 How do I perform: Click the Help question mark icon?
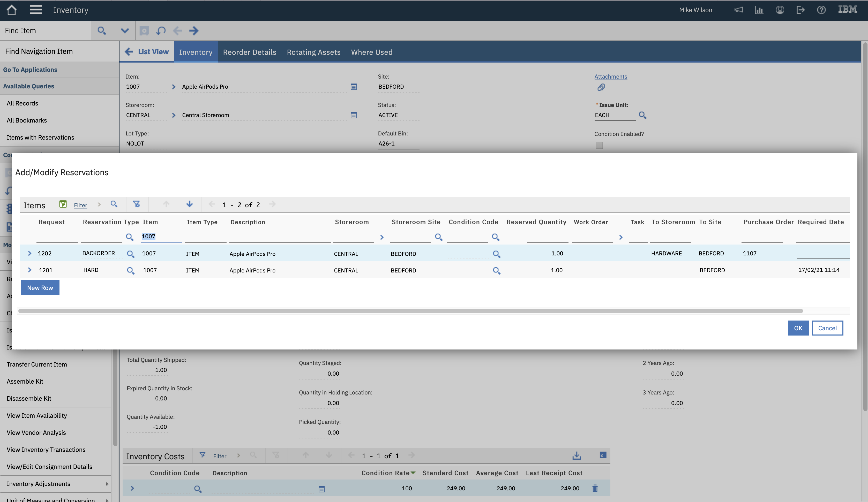coord(821,10)
